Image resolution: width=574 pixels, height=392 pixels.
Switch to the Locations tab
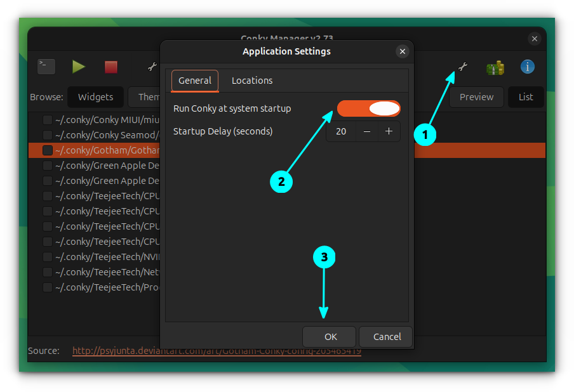click(x=252, y=81)
